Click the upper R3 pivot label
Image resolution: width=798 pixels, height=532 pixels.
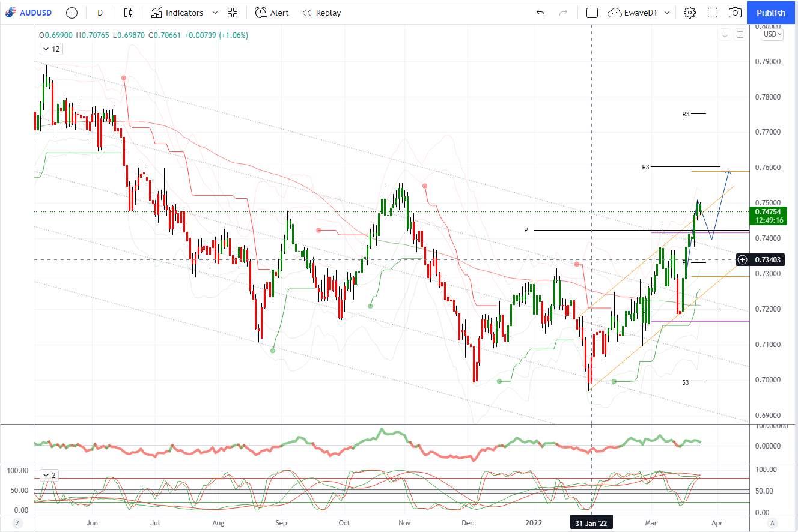[x=686, y=114]
